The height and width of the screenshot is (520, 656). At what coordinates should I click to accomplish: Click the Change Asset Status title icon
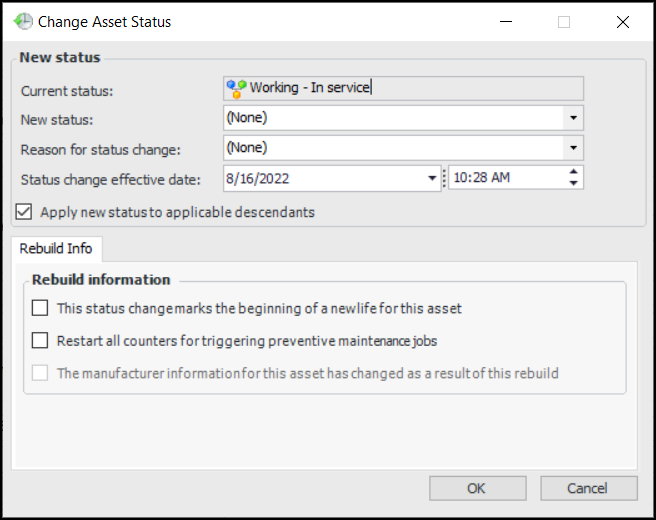[x=23, y=21]
